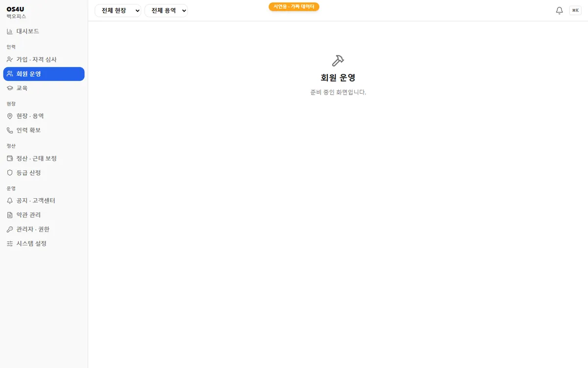Open the 전체 현장 dropdown

click(x=118, y=10)
